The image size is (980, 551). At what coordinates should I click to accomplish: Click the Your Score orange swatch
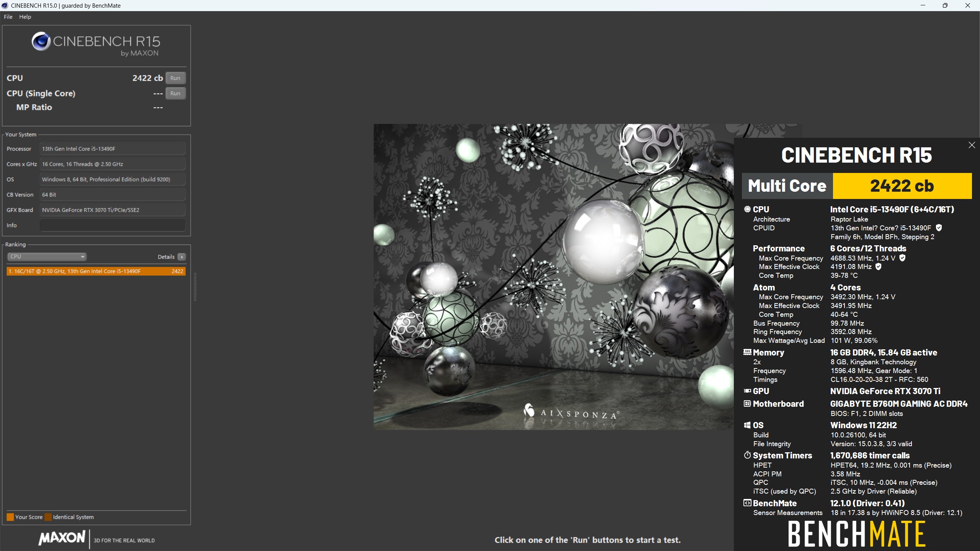tap(10, 517)
